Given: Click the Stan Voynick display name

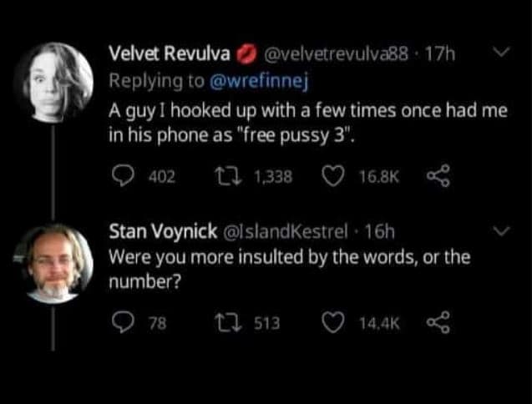Looking at the screenshot, I should coord(163,231).
